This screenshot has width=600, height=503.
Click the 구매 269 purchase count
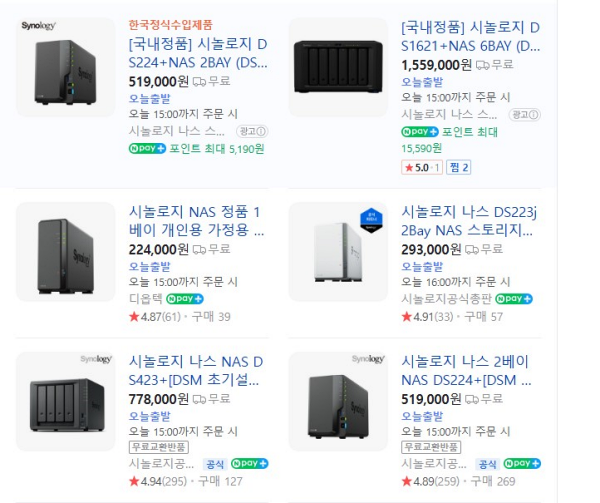(493, 481)
